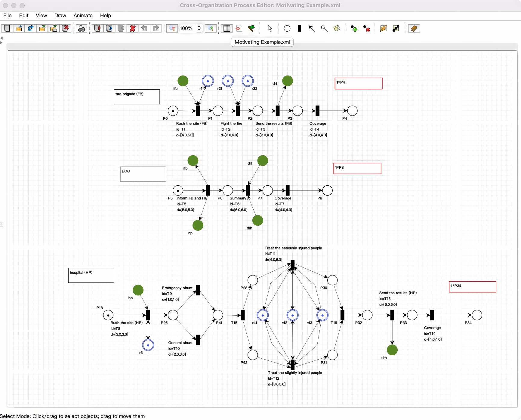Screen dimensions: 521x420
Task: Open the zoom percentage combo box
Action: pos(191,28)
